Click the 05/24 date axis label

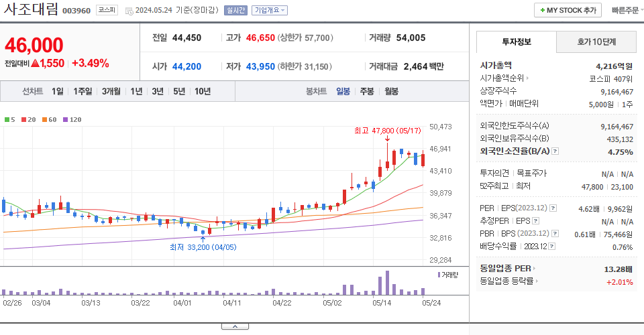click(431, 303)
